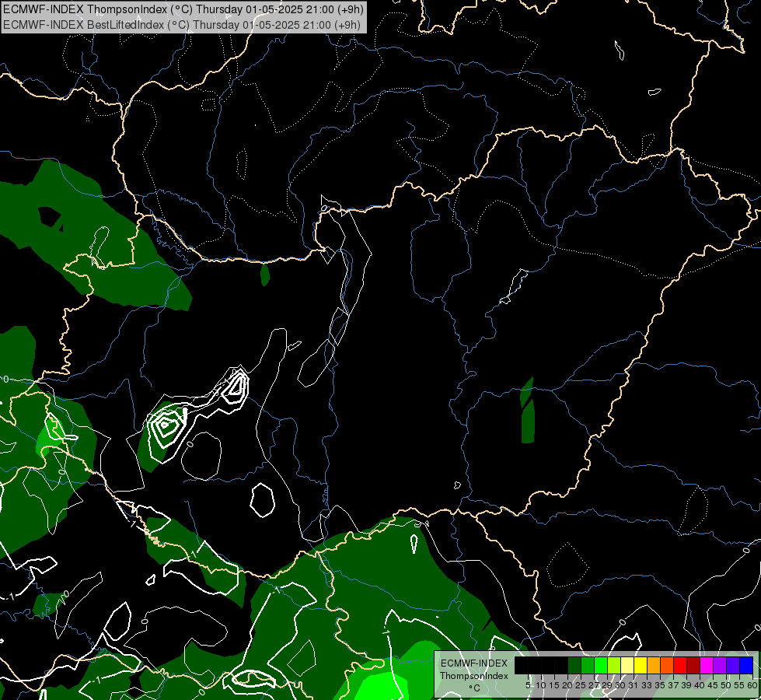
Task: Click legend scale value 10
Action: (x=541, y=685)
